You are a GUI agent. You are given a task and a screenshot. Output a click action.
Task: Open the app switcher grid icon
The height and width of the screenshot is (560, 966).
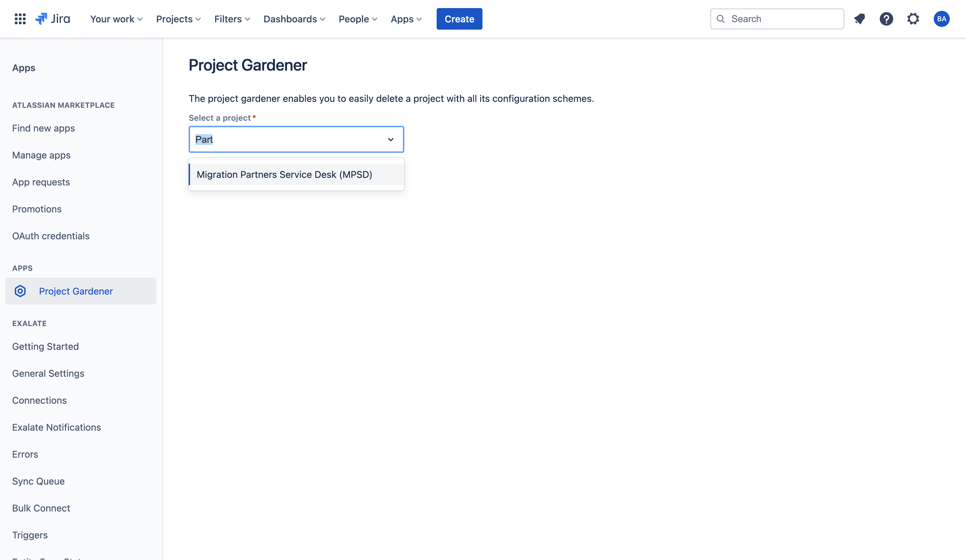pyautogui.click(x=20, y=19)
